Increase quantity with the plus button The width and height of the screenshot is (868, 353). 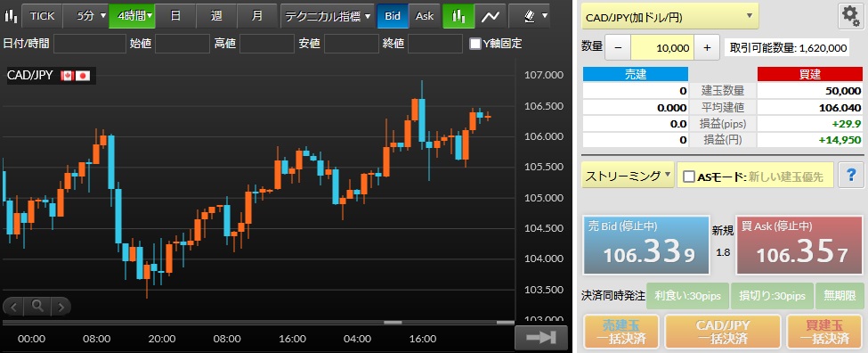tap(707, 48)
